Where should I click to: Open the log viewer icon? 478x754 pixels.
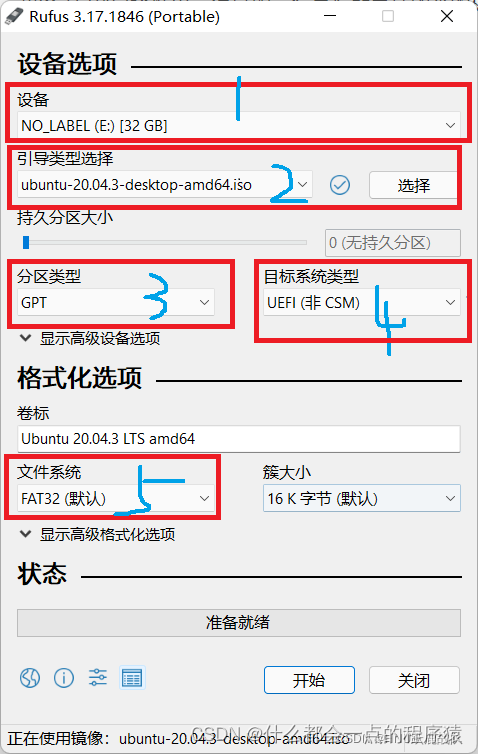coord(132,679)
